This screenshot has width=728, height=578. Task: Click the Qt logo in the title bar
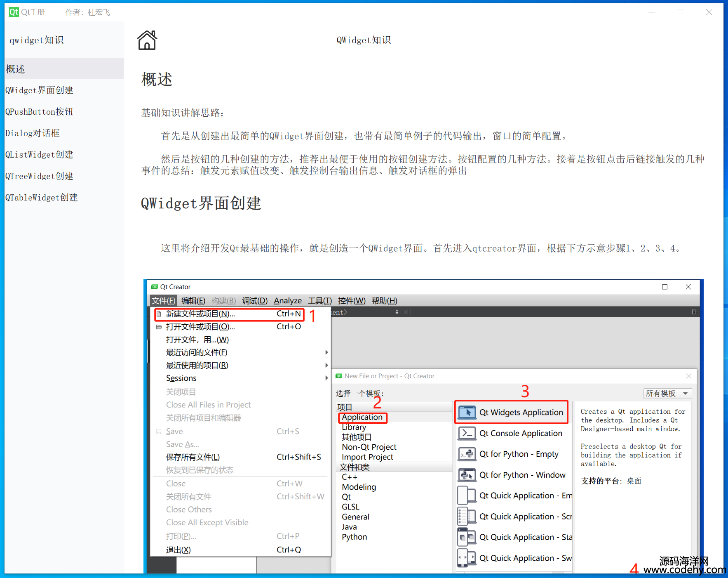[x=14, y=12]
